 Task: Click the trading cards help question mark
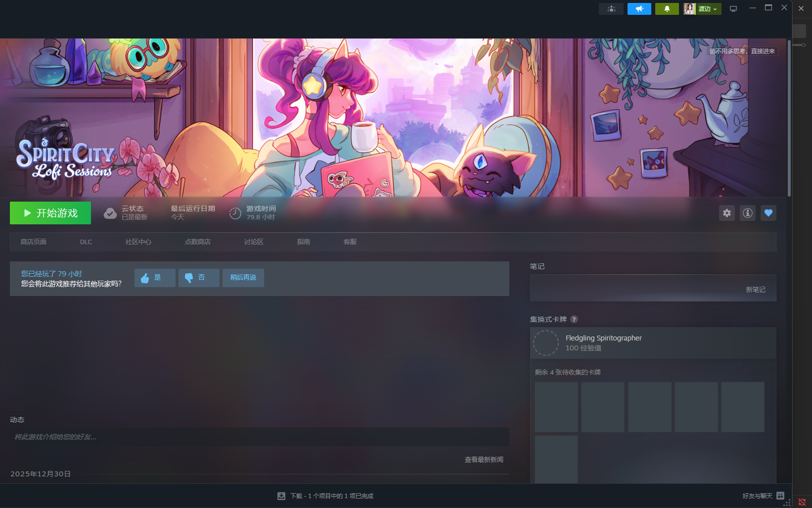click(x=574, y=319)
